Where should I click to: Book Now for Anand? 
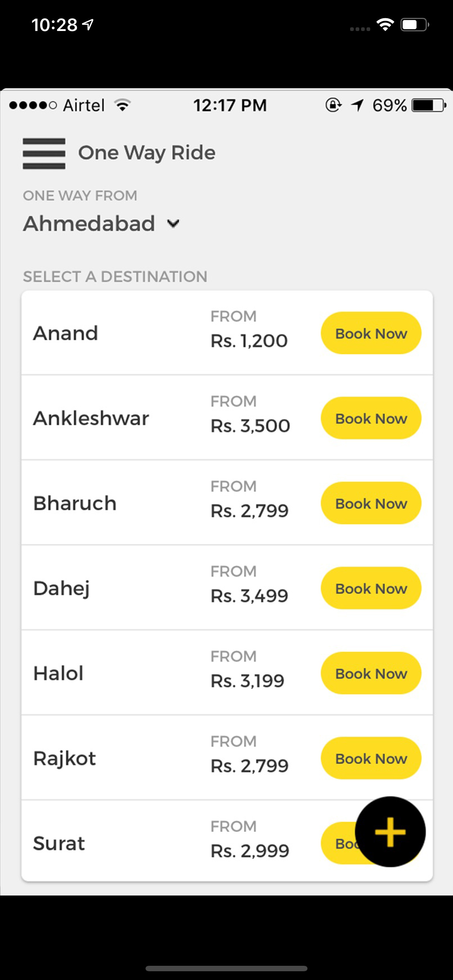(x=371, y=333)
